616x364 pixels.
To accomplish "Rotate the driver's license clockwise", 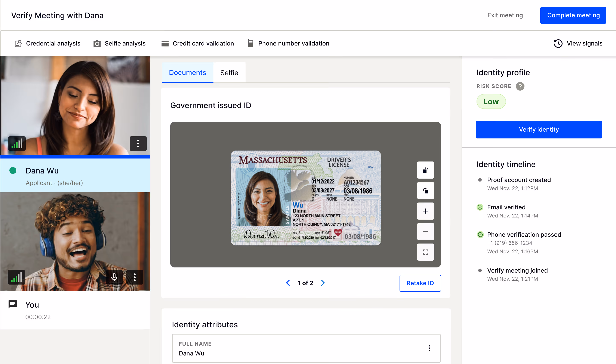I will tap(425, 191).
